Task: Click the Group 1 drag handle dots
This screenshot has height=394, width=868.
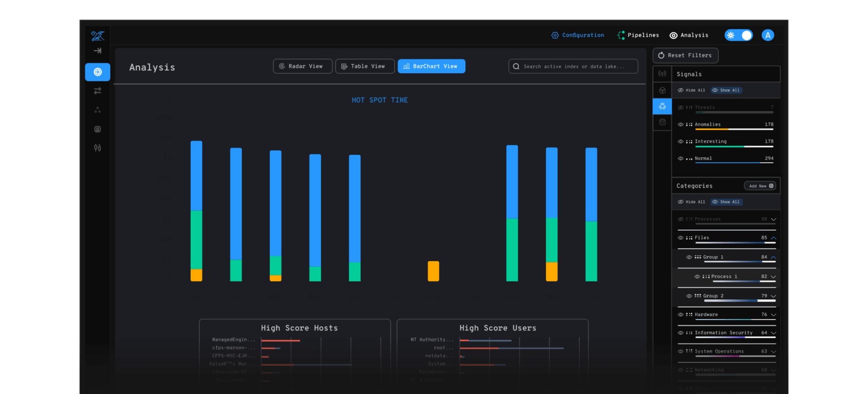Action: point(698,257)
